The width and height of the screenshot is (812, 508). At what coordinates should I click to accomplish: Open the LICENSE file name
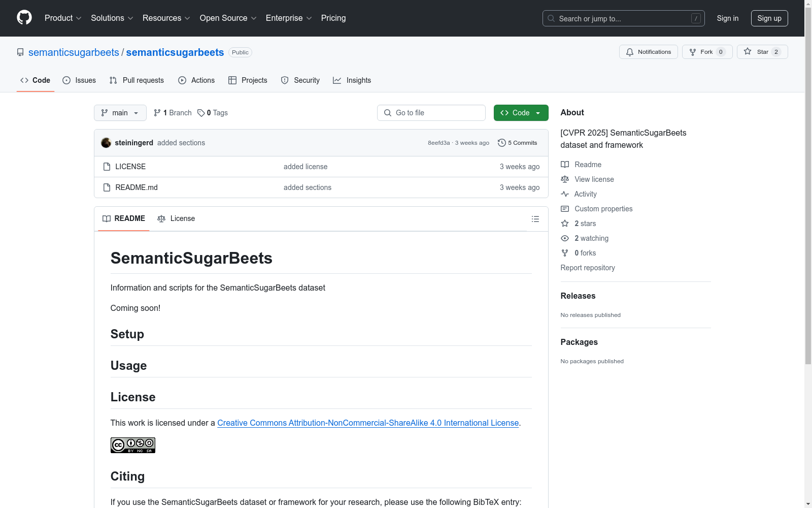tap(130, 167)
